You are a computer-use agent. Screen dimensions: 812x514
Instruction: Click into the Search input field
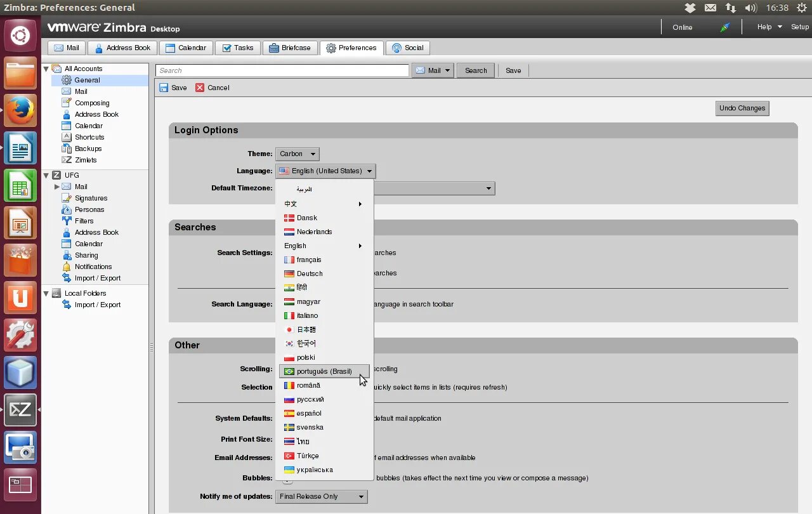[282, 70]
